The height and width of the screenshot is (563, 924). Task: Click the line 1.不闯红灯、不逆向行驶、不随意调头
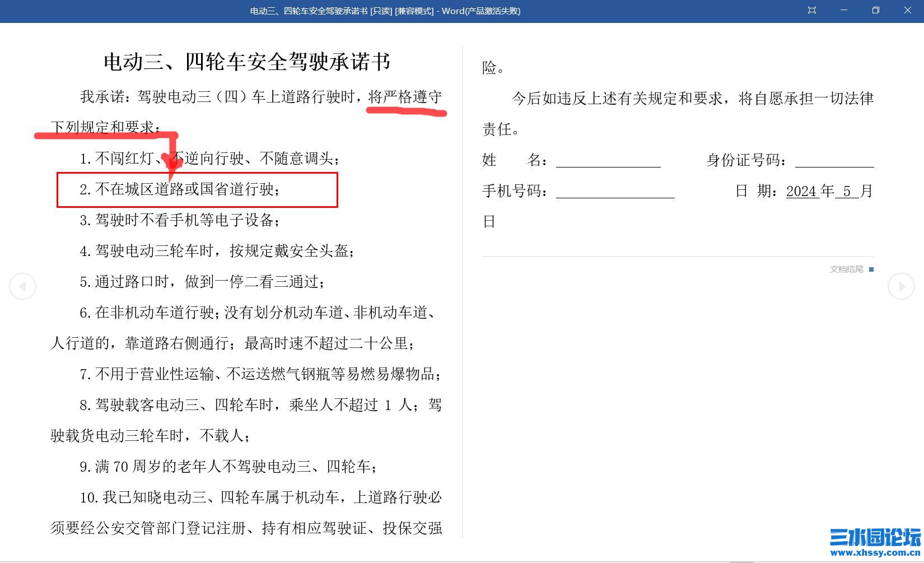click(x=209, y=159)
